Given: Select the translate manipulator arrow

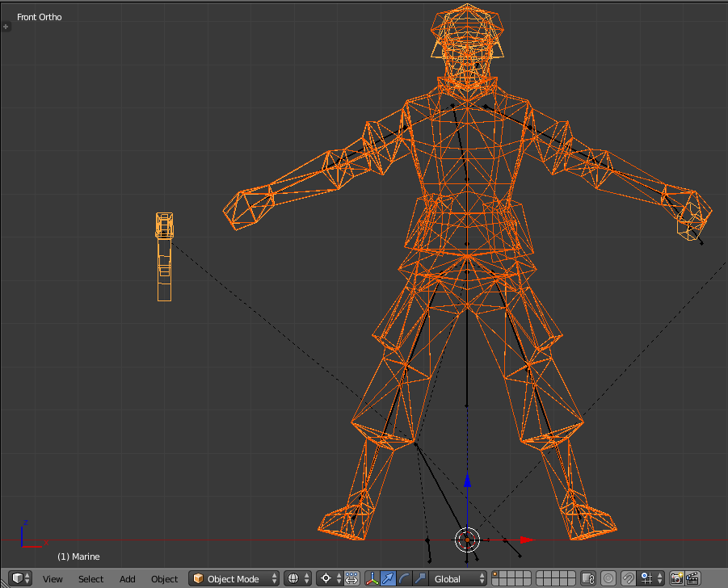Looking at the screenshot, I should [x=388, y=579].
